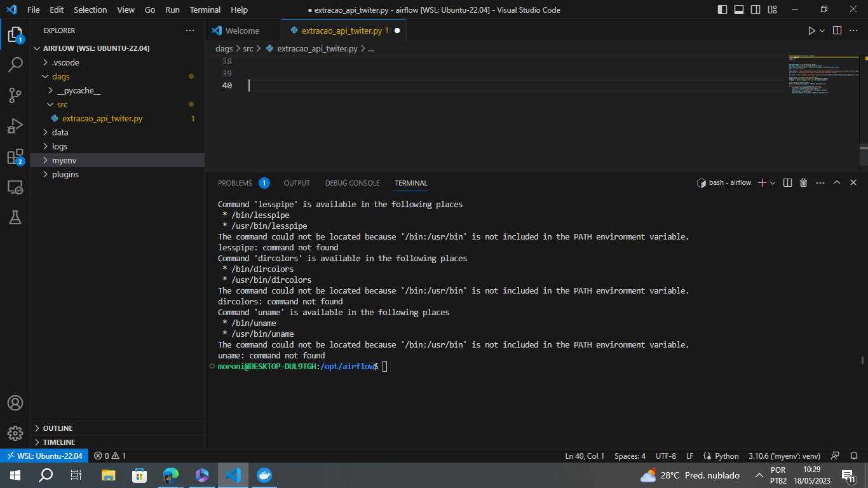Open the Terminal menu

[205, 10]
